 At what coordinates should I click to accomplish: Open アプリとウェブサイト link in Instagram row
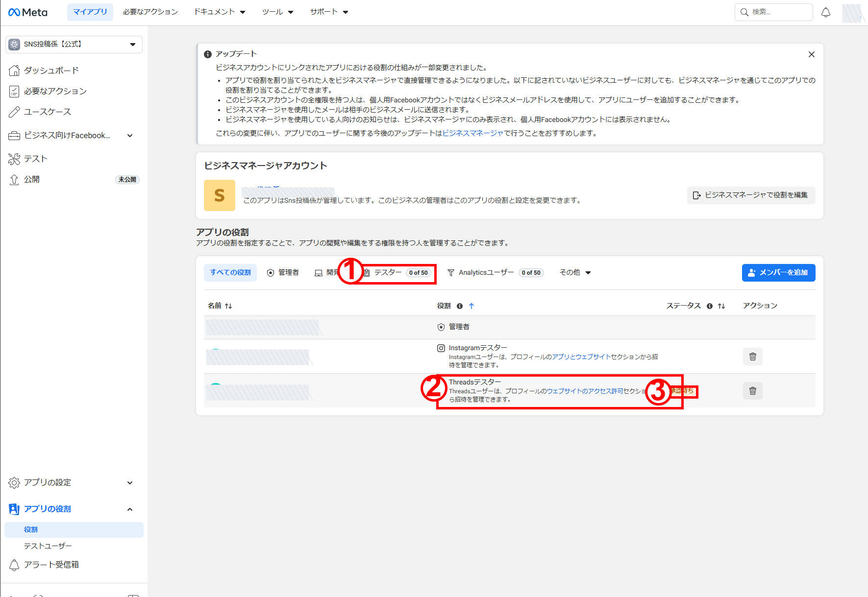(x=581, y=357)
